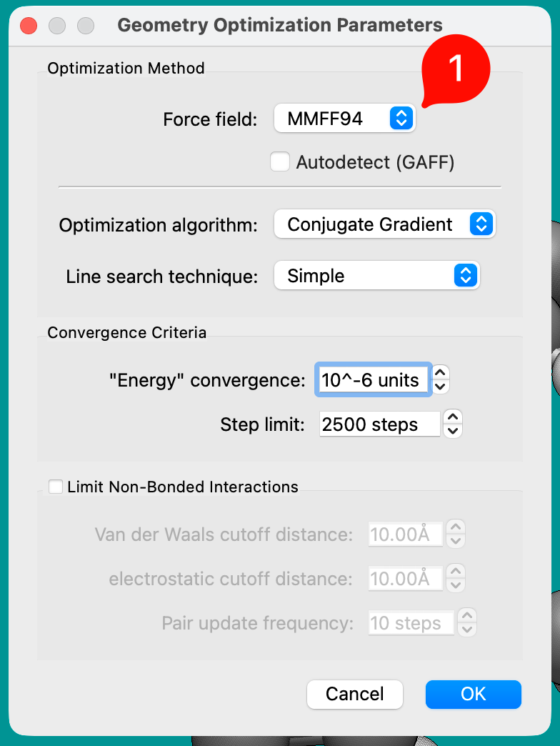Screen dimensions: 560x746
Task: Click the Energy convergence input field
Action: pyautogui.click(x=371, y=380)
